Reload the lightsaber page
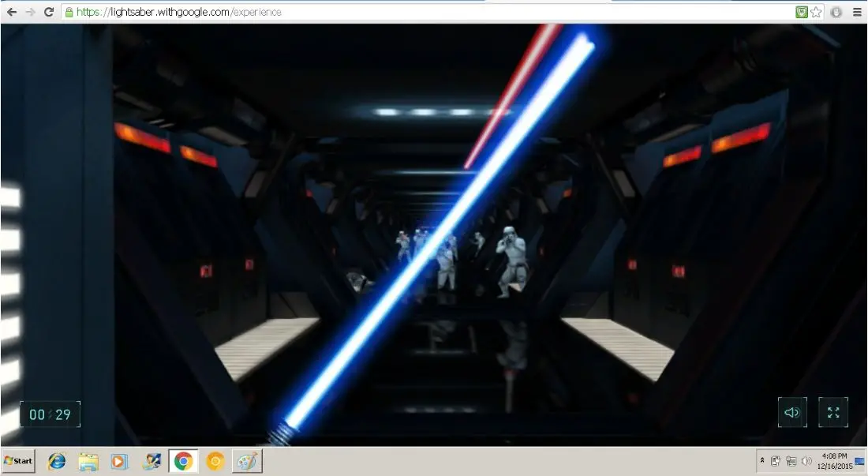The width and height of the screenshot is (868, 476). (x=49, y=12)
